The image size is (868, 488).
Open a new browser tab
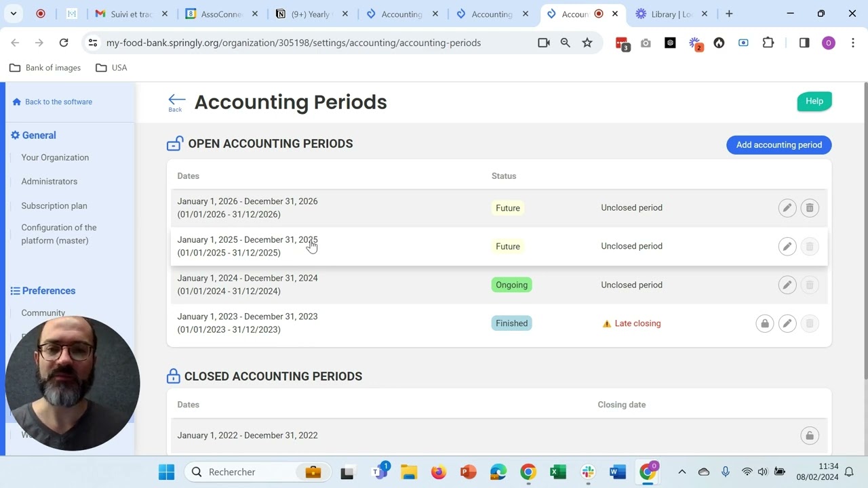tap(729, 14)
